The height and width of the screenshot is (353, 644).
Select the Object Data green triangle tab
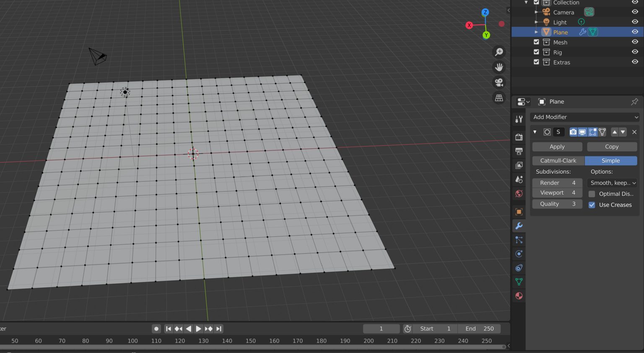click(519, 282)
